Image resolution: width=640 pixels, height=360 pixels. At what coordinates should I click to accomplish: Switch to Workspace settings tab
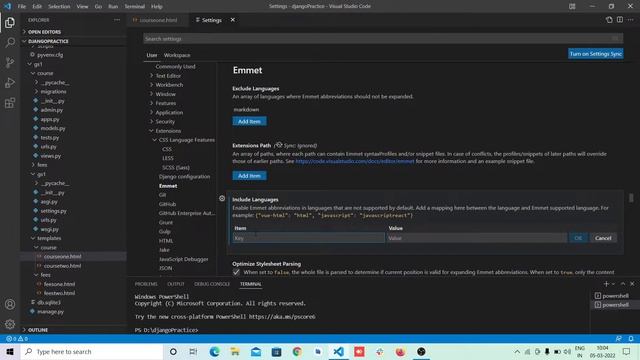(177, 55)
